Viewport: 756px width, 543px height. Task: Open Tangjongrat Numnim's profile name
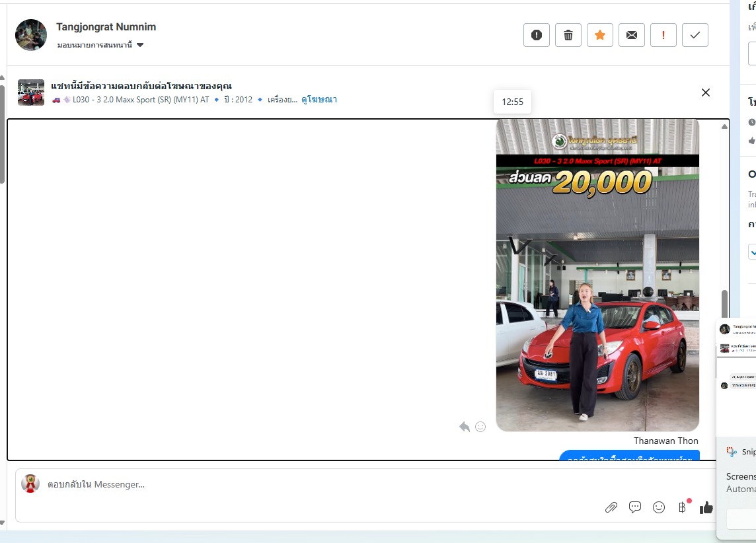point(106,27)
